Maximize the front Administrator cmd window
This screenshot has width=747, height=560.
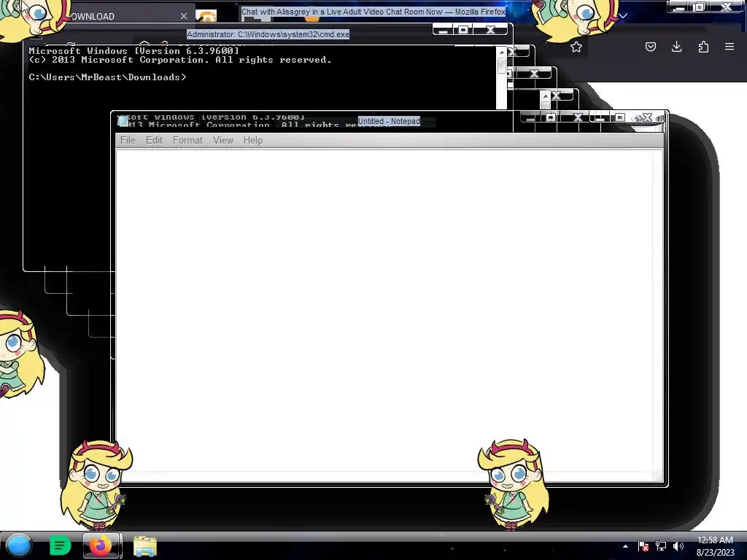(x=462, y=30)
